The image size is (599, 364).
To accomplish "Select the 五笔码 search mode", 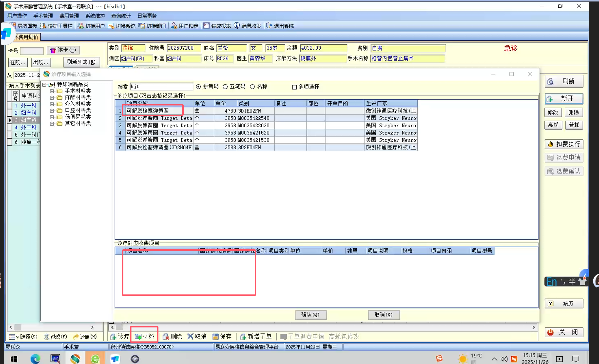I will [x=225, y=87].
